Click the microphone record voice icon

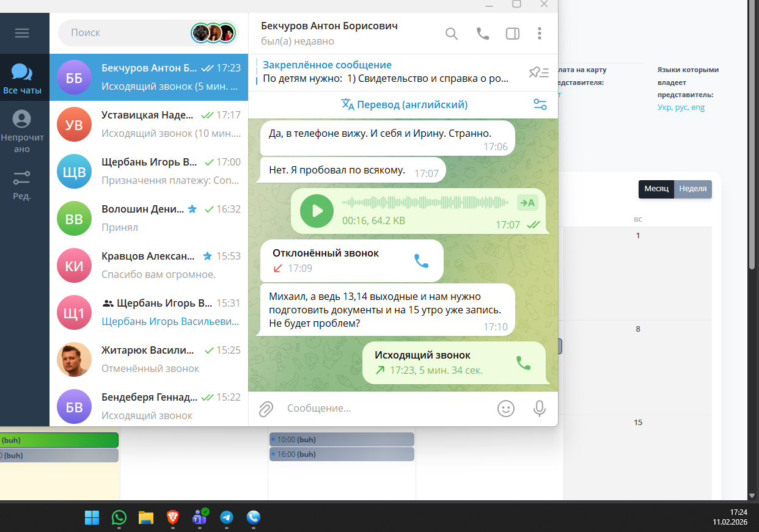[540, 409]
